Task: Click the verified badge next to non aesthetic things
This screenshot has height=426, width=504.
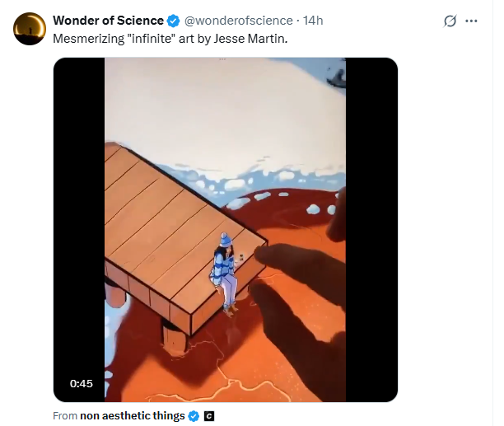Action: click(x=194, y=416)
